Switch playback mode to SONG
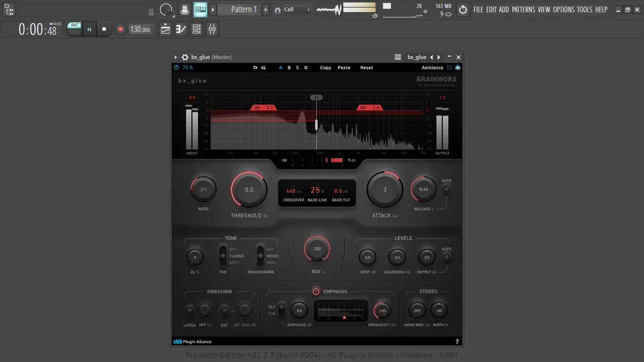 pyautogui.click(x=74, y=31)
